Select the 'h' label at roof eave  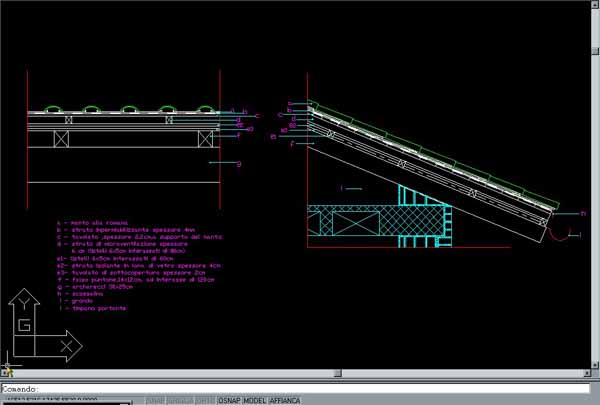[582, 213]
